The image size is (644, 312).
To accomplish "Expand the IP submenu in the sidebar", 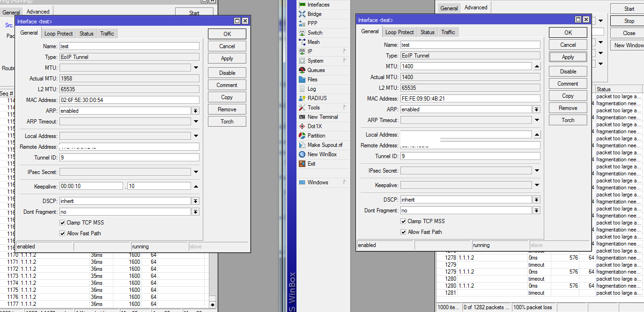I will (x=323, y=51).
